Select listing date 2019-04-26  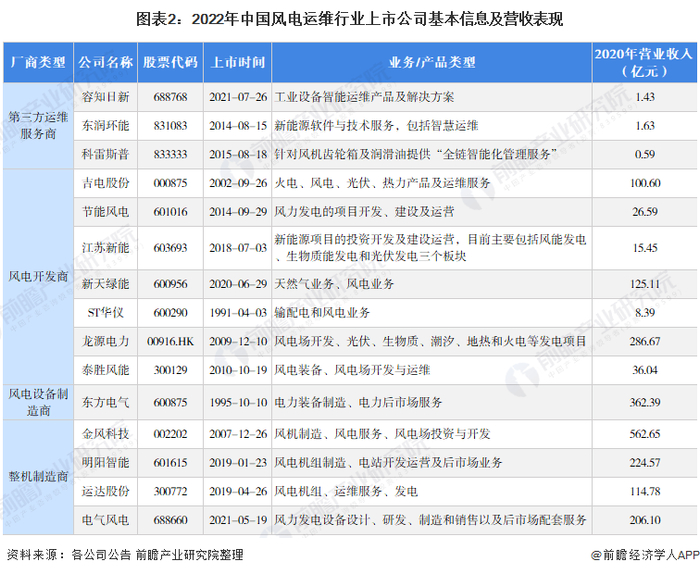click(x=238, y=491)
